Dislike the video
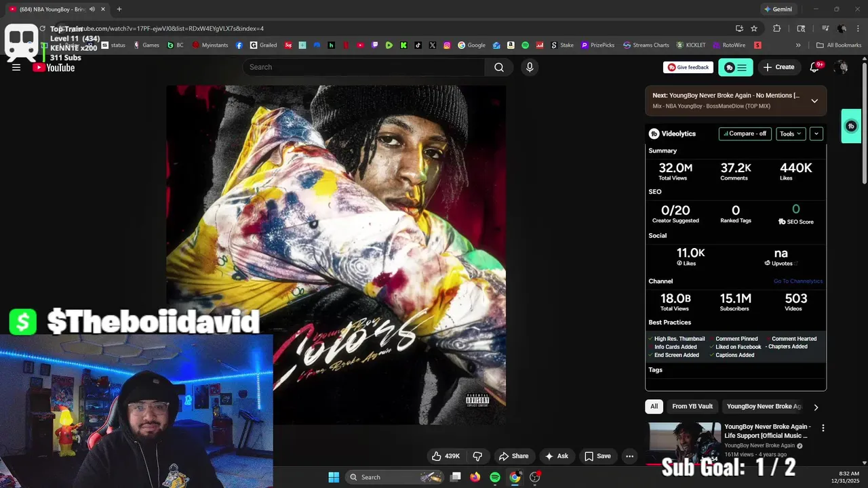The image size is (868, 488). coord(477,456)
